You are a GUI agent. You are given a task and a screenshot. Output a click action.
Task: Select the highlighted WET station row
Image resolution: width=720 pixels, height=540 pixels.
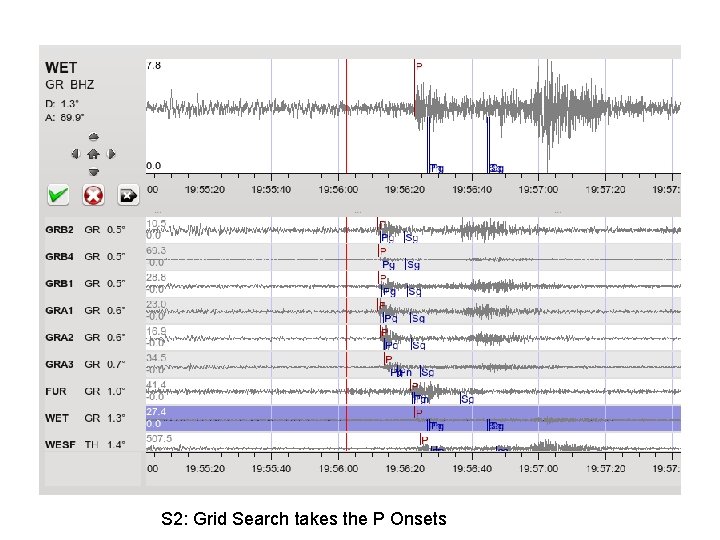coord(363,418)
